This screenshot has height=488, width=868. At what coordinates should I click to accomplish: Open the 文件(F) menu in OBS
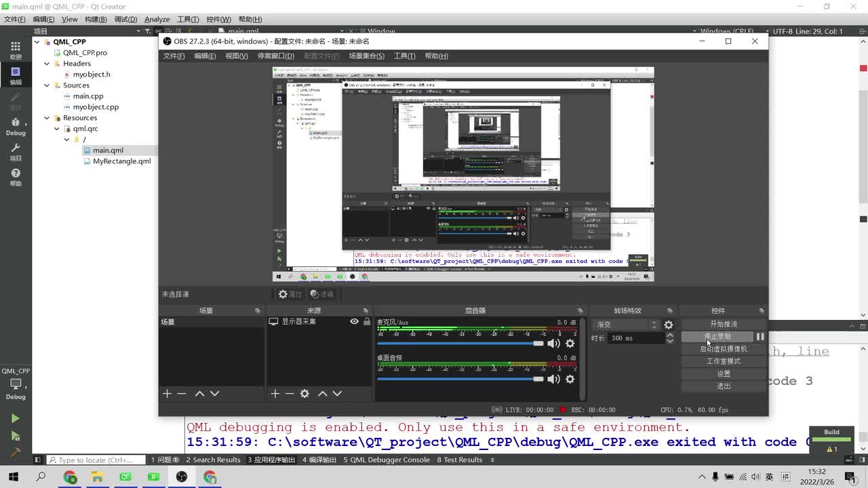point(174,56)
